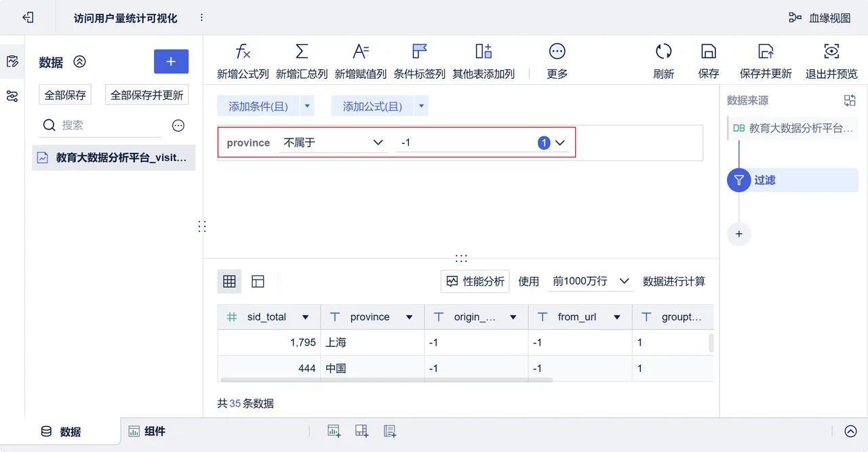Switch to the 组件 bottom tab
868x452 pixels.
click(147, 431)
